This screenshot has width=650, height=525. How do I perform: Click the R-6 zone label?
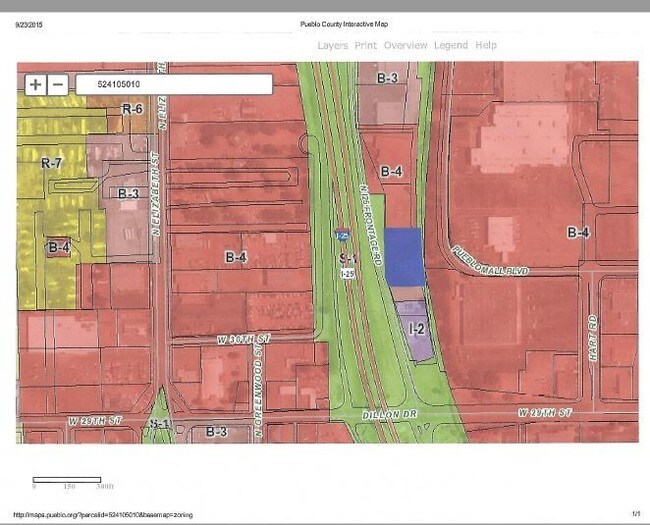(x=133, y=108)
